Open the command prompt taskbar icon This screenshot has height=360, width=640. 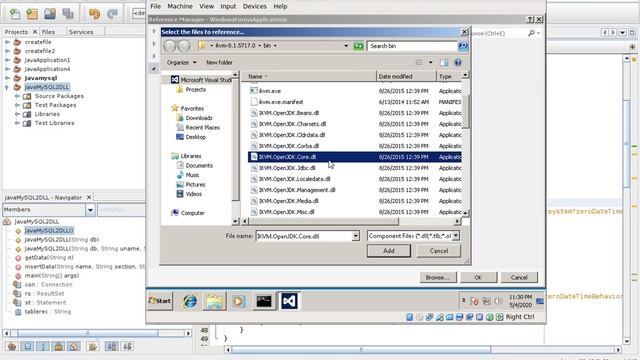[x=264, y=301]
